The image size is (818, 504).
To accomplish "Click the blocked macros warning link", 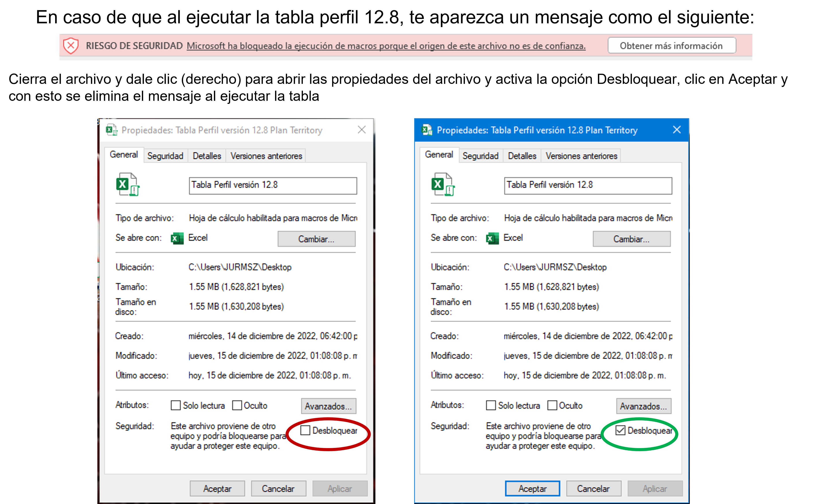I will (386, 46).
